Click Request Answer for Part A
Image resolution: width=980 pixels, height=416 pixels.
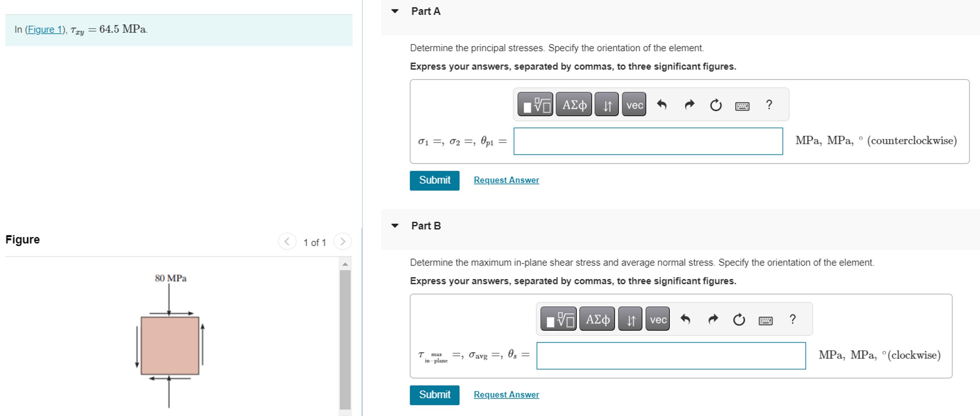click(x=506, y=180)
